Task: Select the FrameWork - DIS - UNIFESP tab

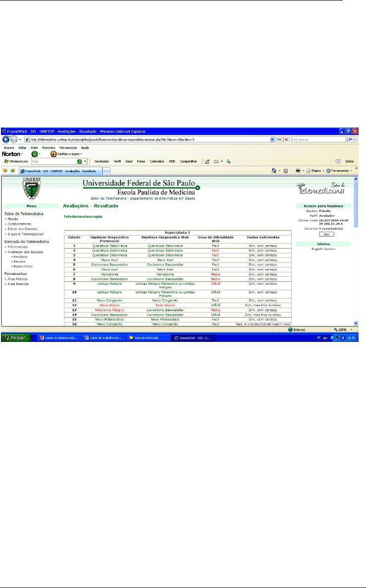Action: coord(60,171)
